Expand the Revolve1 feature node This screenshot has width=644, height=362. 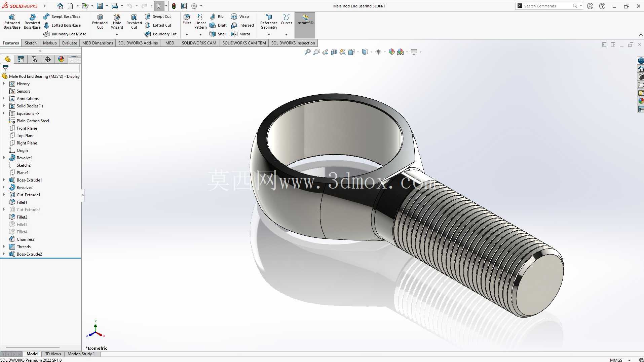point(4,158)
